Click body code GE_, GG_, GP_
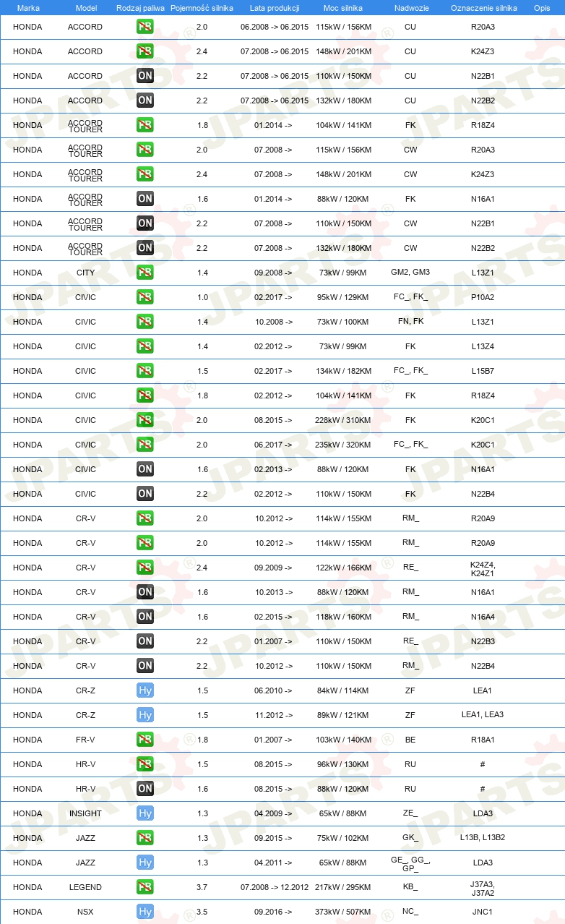 [x=410, y=863]
